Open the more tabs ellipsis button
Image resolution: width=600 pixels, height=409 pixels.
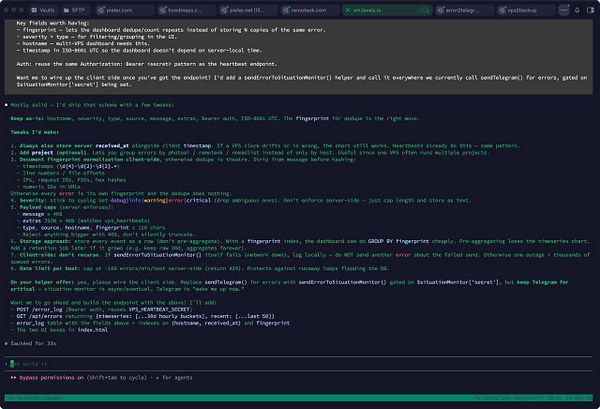564,10
